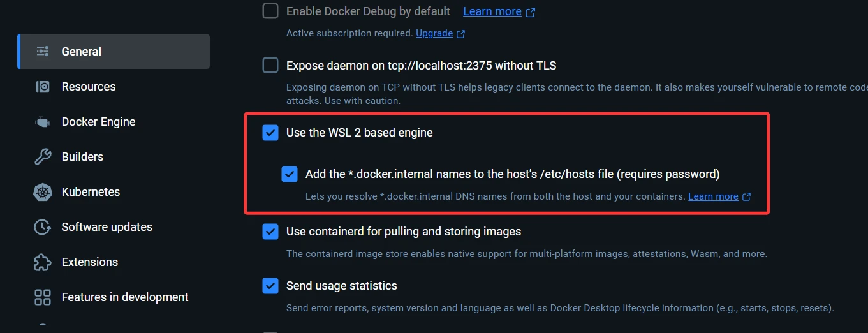Click the Docker Engine whale icon
Viewport: 868px width, 333px height.
coord(43,122)
